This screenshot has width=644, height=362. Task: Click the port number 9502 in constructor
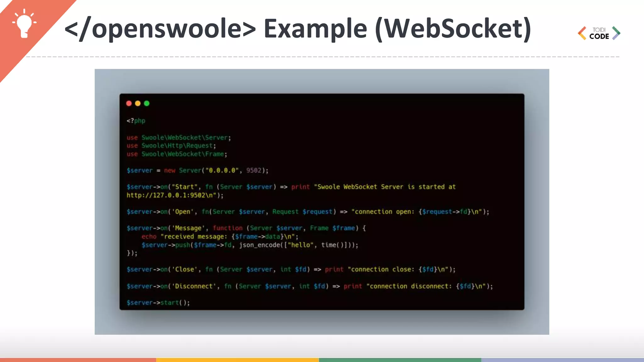click(254, 170)
